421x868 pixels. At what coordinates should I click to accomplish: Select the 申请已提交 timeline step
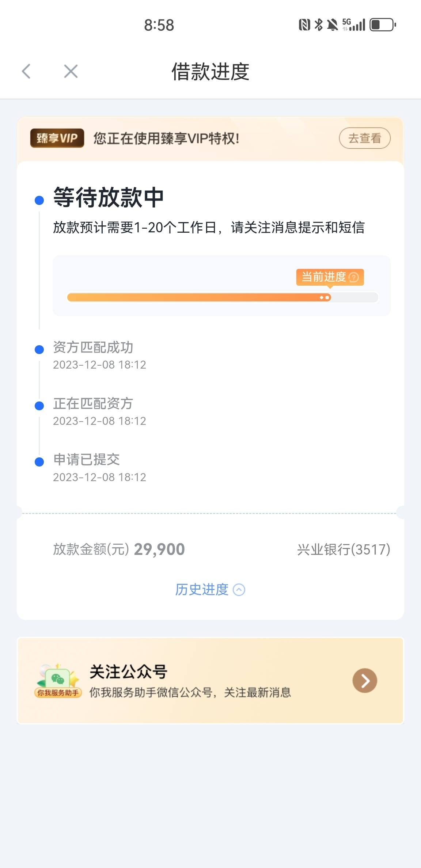(x=87, y=460)
